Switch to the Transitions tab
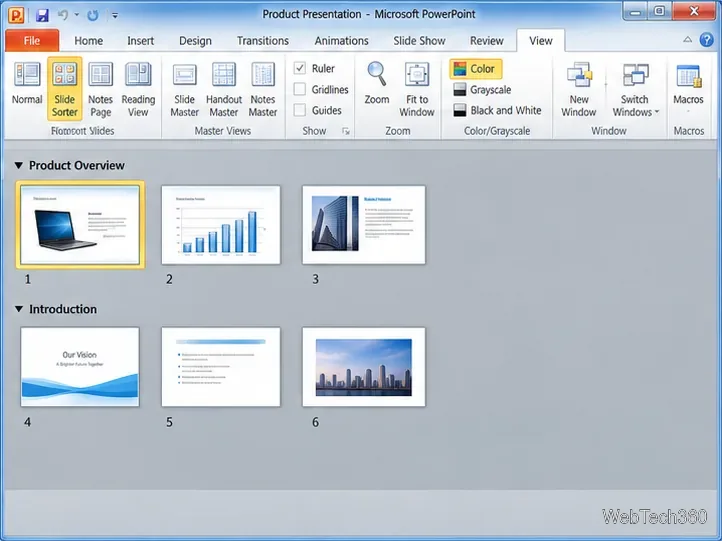722x541 pixels. pos(262,41)
